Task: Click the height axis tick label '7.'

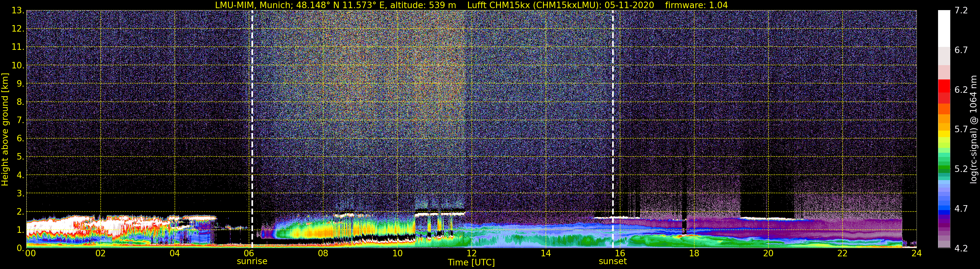Action: tap(20, 120)
